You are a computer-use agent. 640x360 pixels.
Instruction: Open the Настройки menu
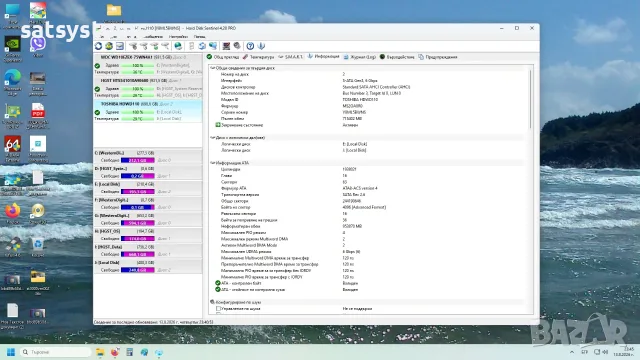(178, 37)
